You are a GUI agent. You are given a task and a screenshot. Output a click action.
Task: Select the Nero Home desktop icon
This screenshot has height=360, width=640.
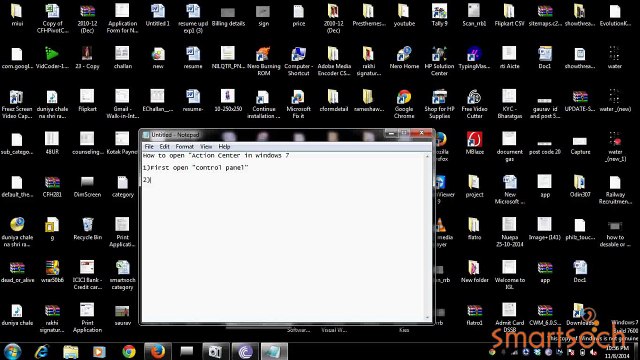(x=404, y=58)
